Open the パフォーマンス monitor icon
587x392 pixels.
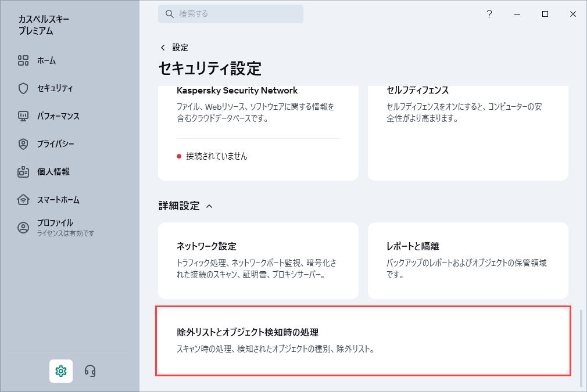23,116
